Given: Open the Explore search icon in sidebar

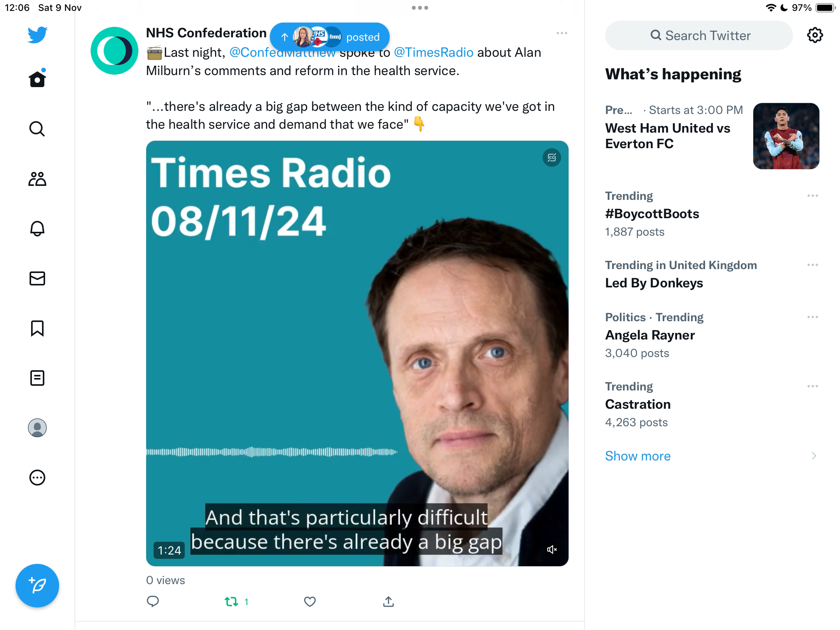Looking at the screenshot, I should pos(37,129).
